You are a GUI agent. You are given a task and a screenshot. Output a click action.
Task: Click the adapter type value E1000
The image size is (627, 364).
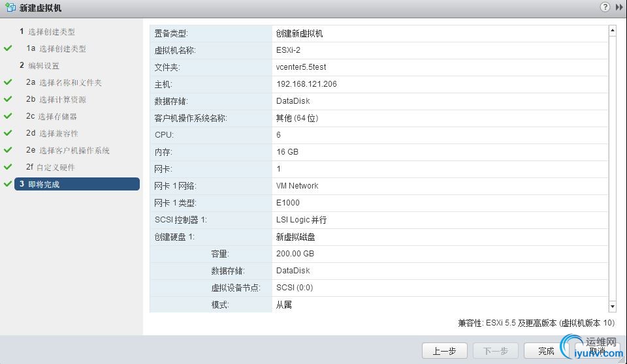click(x=288, y=203)
